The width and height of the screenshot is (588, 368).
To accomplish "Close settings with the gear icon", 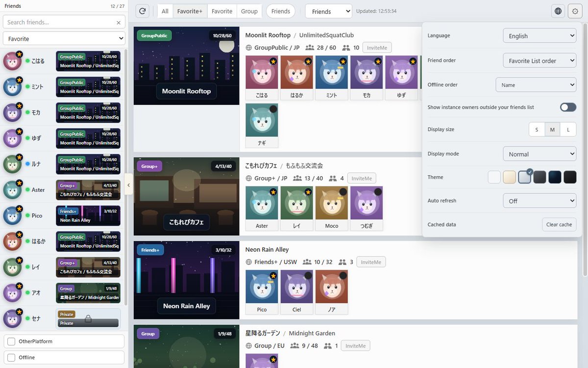I will click(575, 11).
